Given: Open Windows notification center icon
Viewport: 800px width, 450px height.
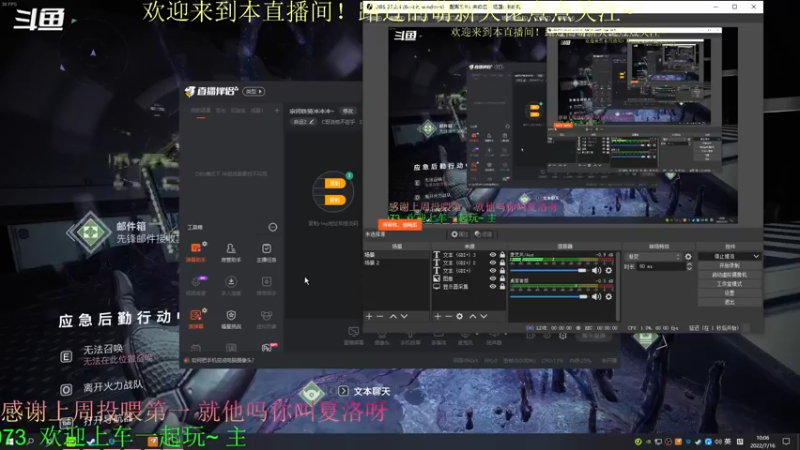Looking at the screenshot, I should click(786, 441).
